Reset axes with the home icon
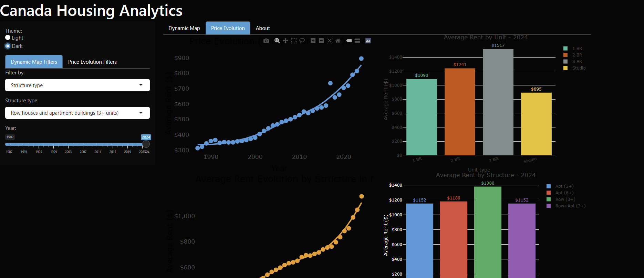This screenshot has width=644, height=278. [338, 41]
